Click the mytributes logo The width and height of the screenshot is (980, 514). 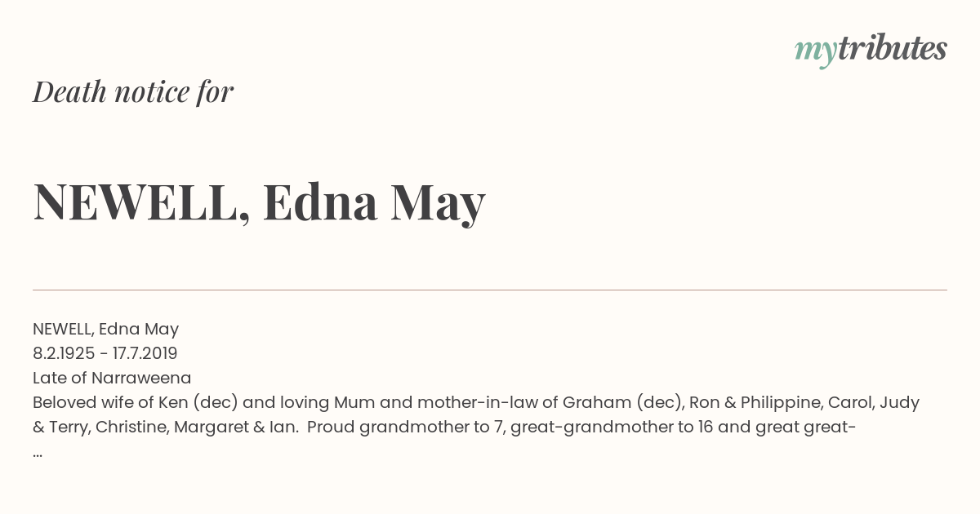pyautogui.click(x=871, y=50)
